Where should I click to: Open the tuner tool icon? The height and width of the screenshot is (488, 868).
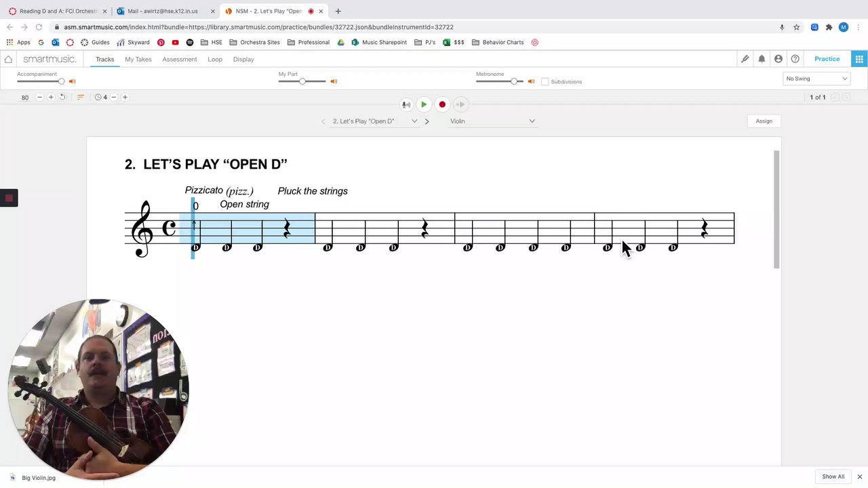[x=745, y=59]
